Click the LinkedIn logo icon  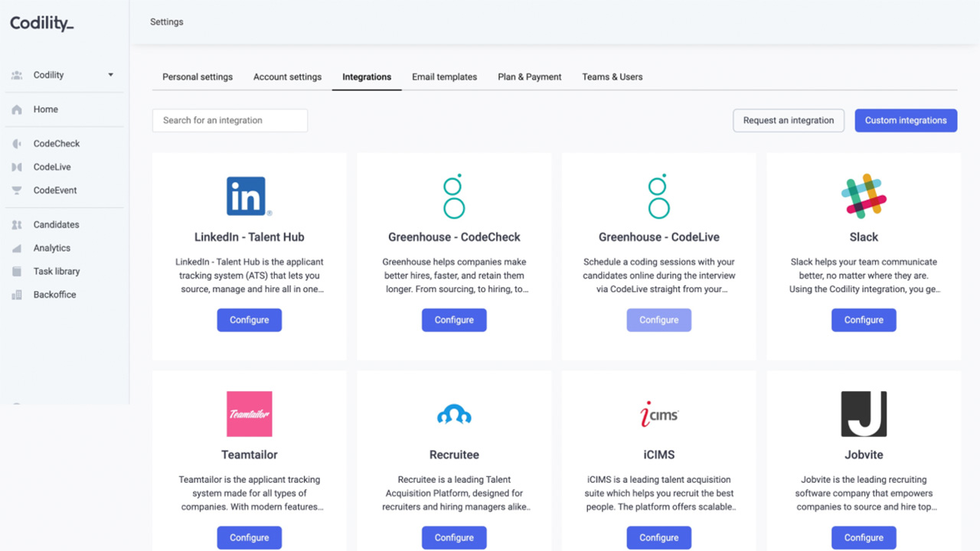(x=249, y=197)
